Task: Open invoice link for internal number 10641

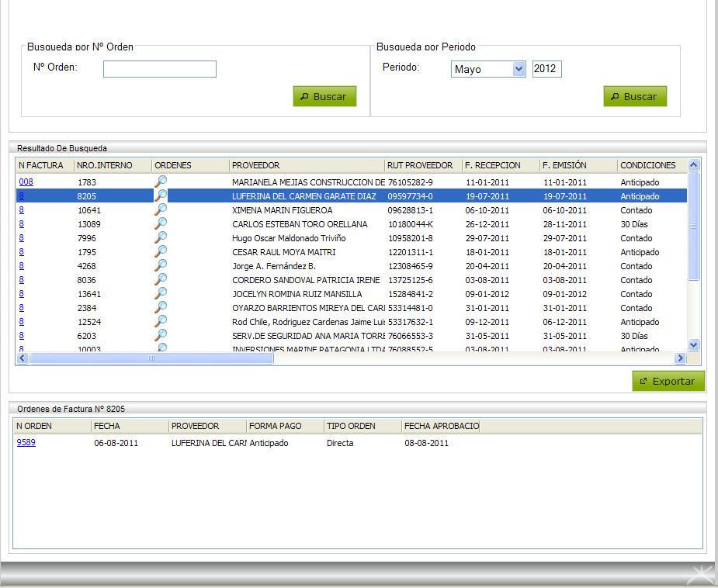Action: pyautogui.click(x=22, y=210)
